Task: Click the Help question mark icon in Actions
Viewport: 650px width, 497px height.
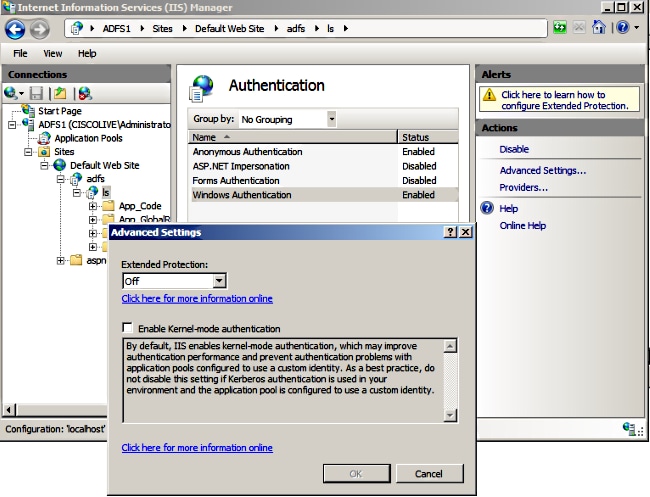Action: coord(487,208)
